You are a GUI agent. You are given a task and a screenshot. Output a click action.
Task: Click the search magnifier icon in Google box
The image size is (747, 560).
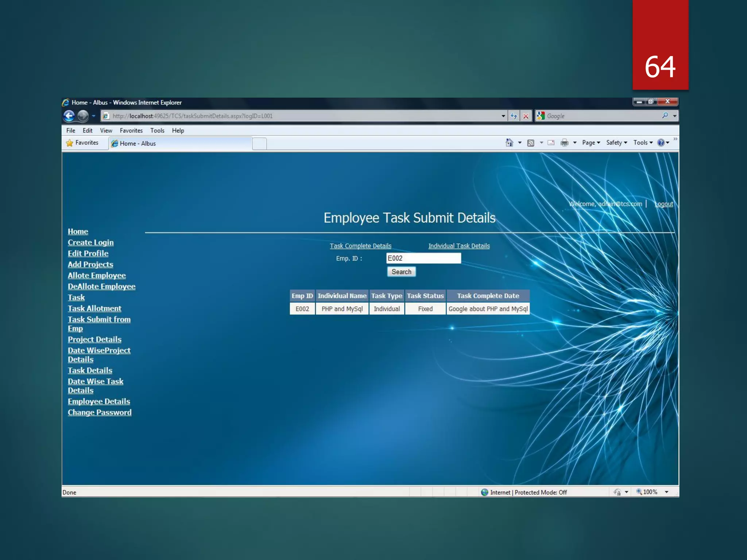coord(665,116)
